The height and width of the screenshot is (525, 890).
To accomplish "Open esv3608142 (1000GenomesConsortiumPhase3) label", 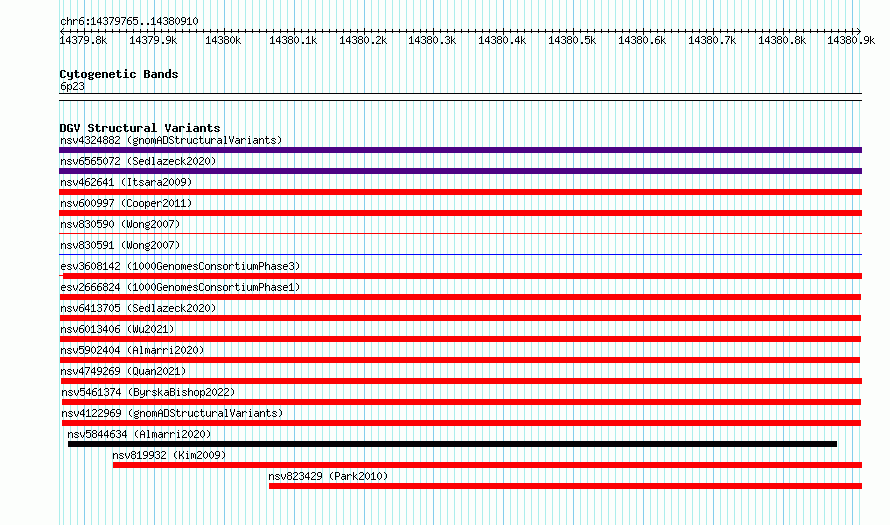I will pyautogui.click(x=180, y=266).
